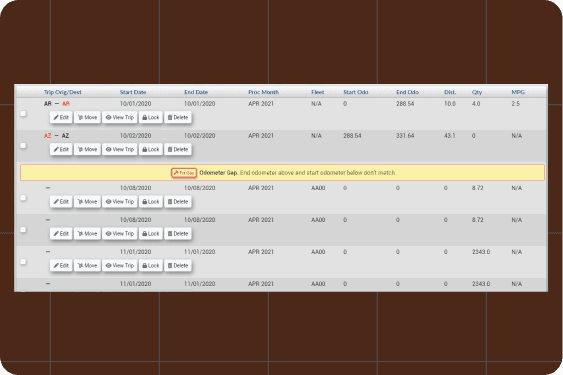The image size is (563, 375).
Task: Move the 11/01/2020 trip
Action: (87, 266)
